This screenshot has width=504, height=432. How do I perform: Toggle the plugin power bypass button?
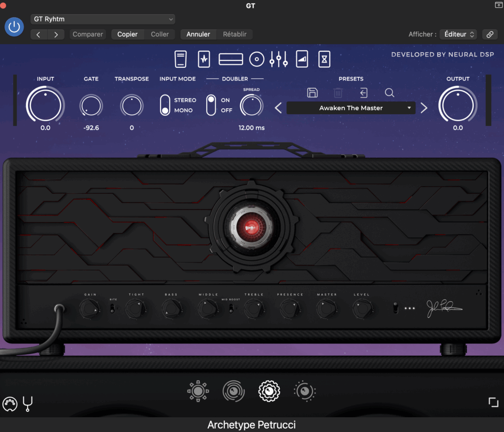tap(14, 27)
